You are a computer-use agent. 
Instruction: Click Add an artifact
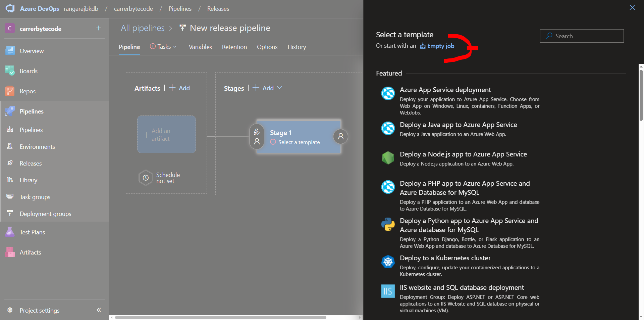coord(166,134)
